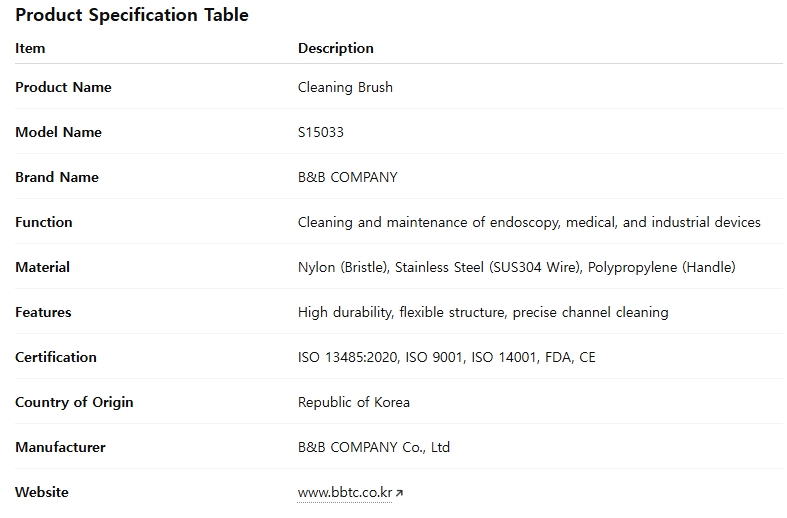Select the B&B COMPANY brand value
Viewport: 787px width, 518px height.
[347, 177]
